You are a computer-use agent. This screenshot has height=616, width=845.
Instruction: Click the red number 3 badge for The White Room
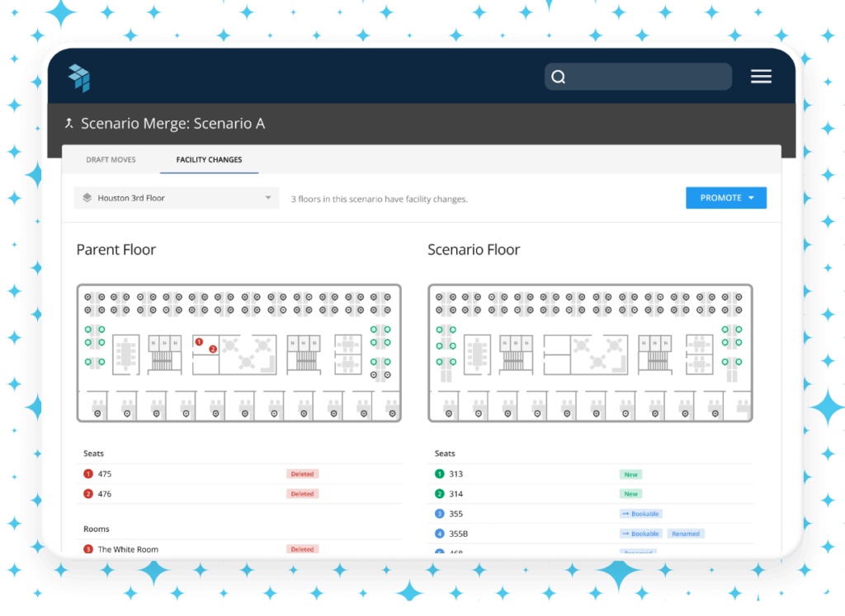[x=88, y=549]
